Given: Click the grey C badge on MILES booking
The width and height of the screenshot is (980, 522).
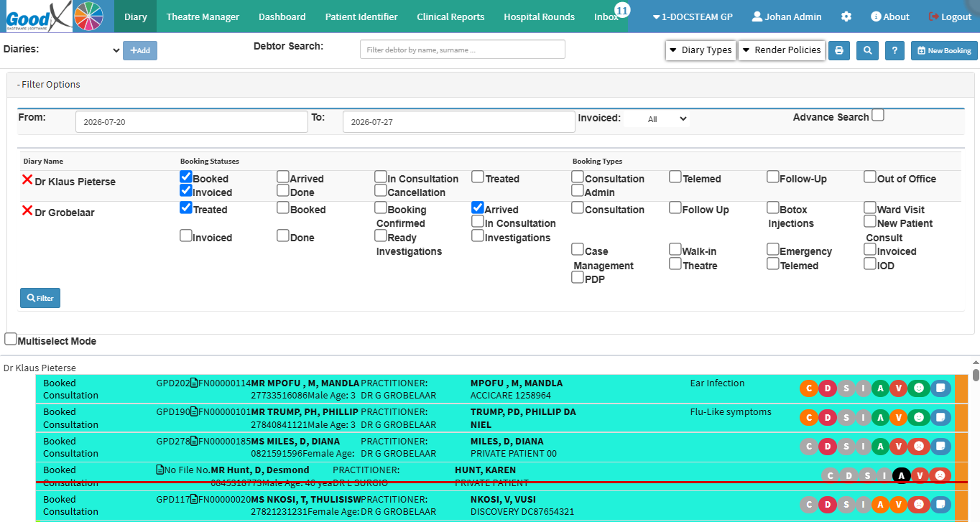Looking at the screenshot, I should (x=809, y=447).
